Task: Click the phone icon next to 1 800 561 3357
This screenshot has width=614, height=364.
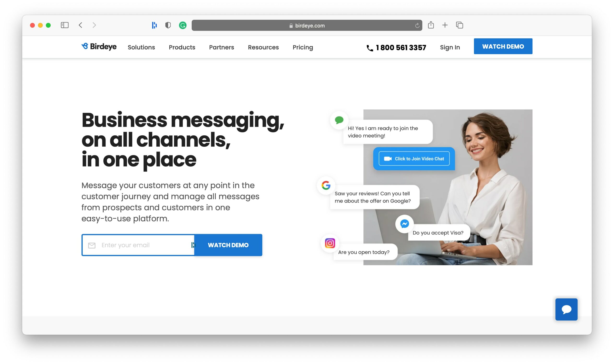Action: [x=369, y=47]
